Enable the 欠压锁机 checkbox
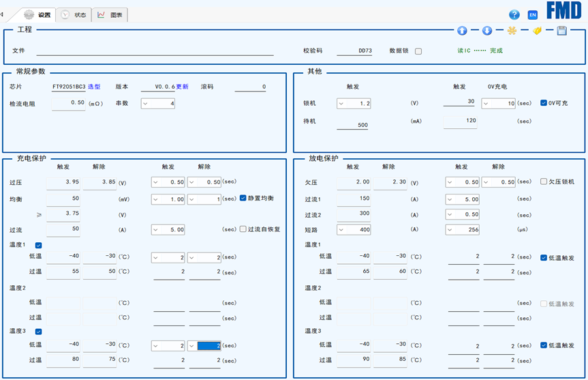The height and width of the screenshot is (380, 588). point(544,181)
